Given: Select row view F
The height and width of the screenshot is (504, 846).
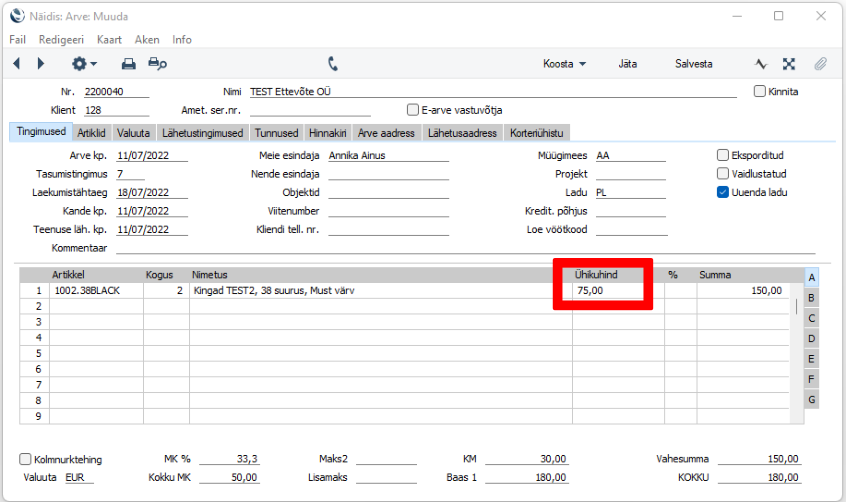Looking at the screenshot, I should (x=811, y=379).
